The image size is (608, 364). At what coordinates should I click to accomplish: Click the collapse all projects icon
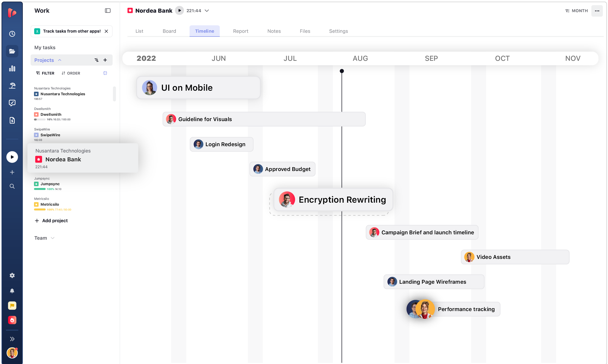coord(105,73)
